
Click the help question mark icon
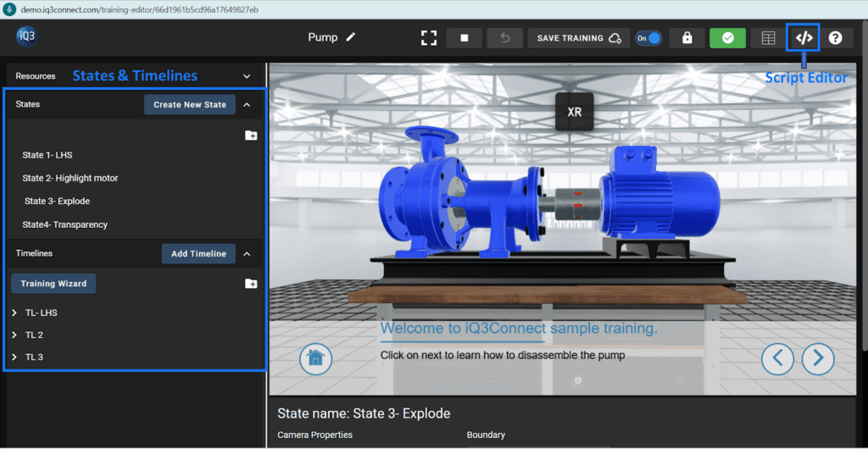(x=835, y=38)
